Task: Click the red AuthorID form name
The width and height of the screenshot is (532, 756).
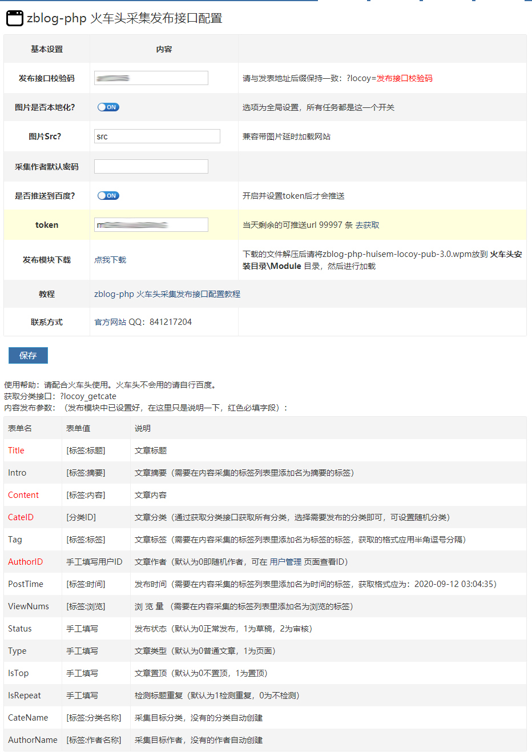Action: pos(25,562)
